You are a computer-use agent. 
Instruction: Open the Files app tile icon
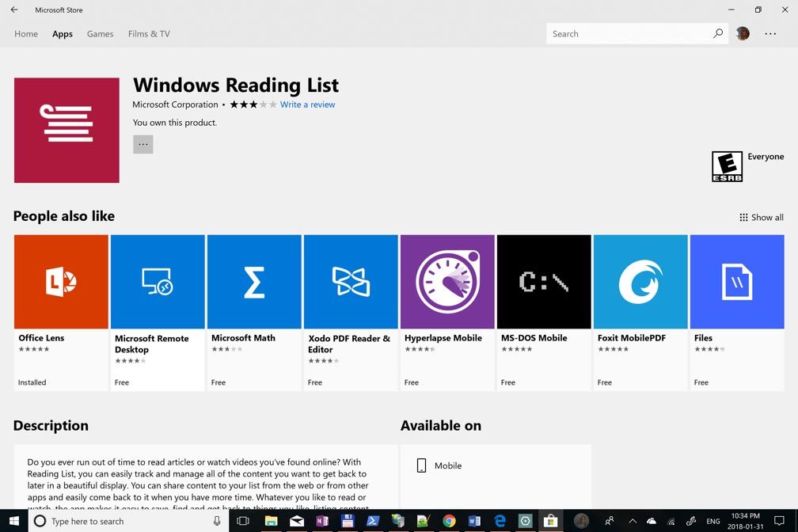coord(737,282)
